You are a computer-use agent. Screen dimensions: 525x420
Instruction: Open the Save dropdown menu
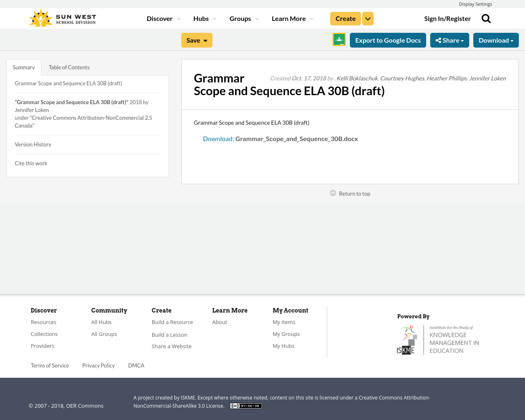point(196,40)
